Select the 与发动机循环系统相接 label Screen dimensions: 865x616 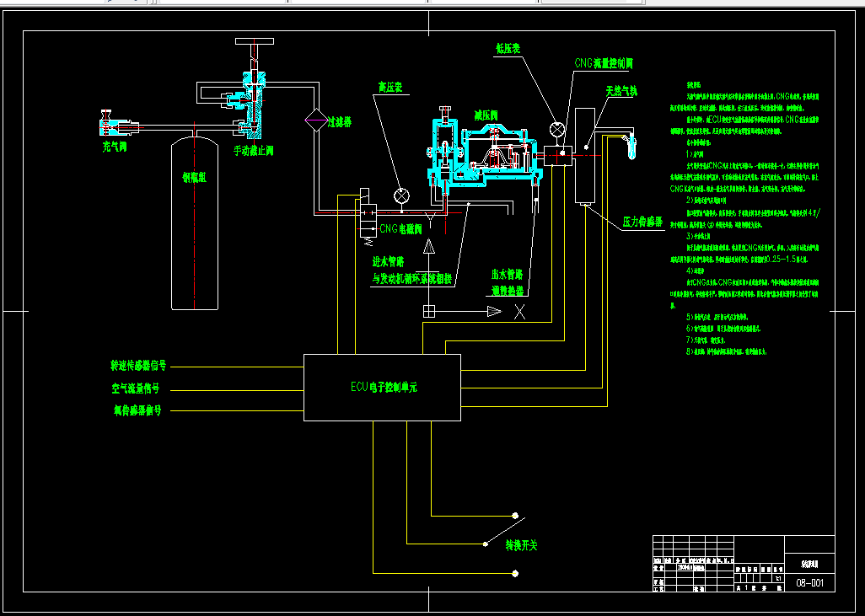[x=412, y=279]
